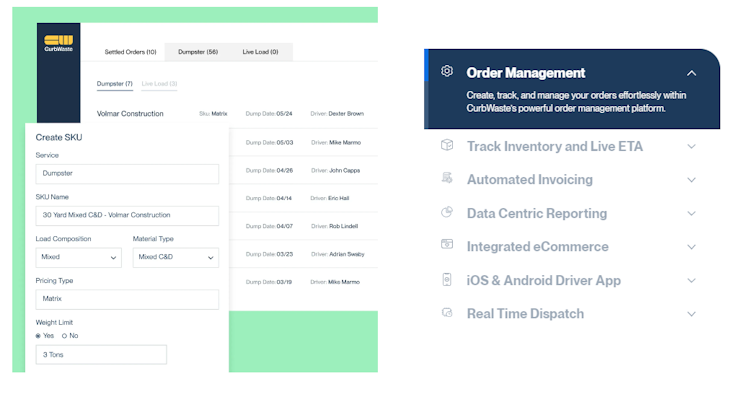The width and height of the screenshot is (750, 415).
Task: Click driver name Rob Lindell
Action: (x=343, y=226)
